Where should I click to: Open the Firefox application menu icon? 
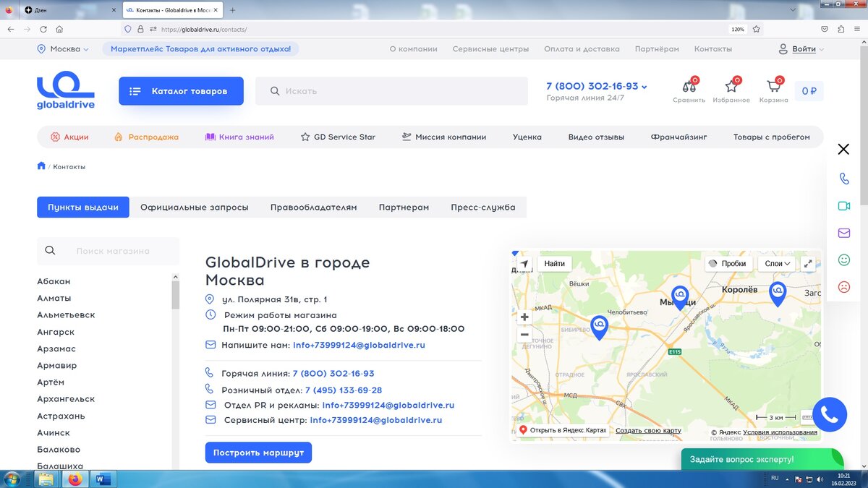856,30
